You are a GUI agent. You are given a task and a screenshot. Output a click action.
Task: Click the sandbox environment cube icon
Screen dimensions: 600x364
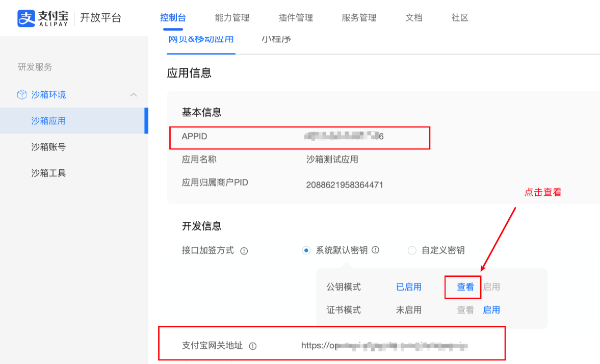click(22, 94)
